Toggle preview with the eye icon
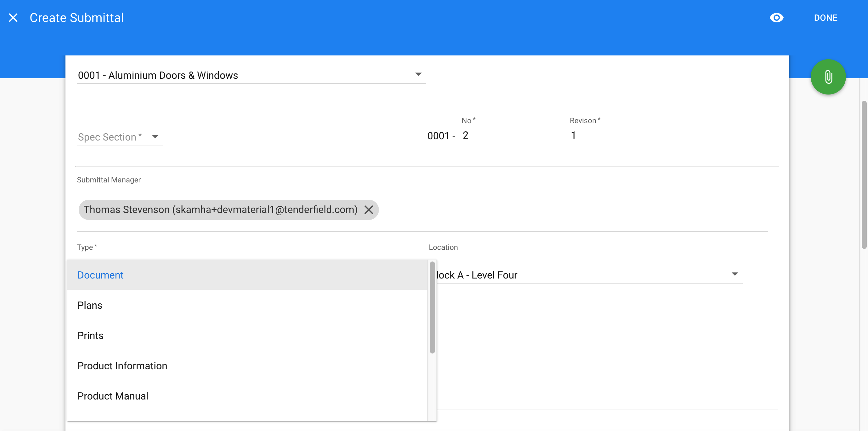The image size is (868, 431). point(776,18)
